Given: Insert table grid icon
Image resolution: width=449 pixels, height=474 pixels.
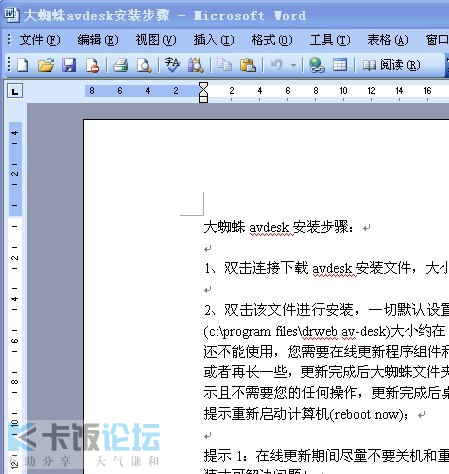Looking at the screenshot, I should [340, 65].
